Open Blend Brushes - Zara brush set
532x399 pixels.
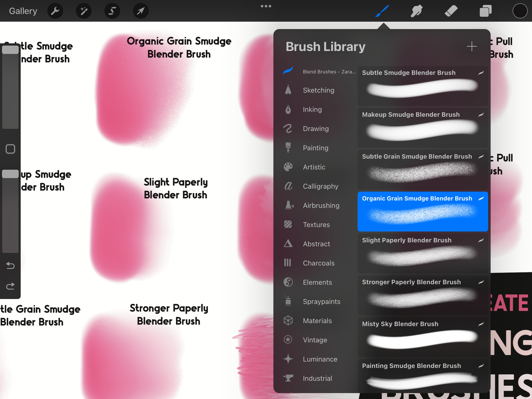(x=319, y=71)
